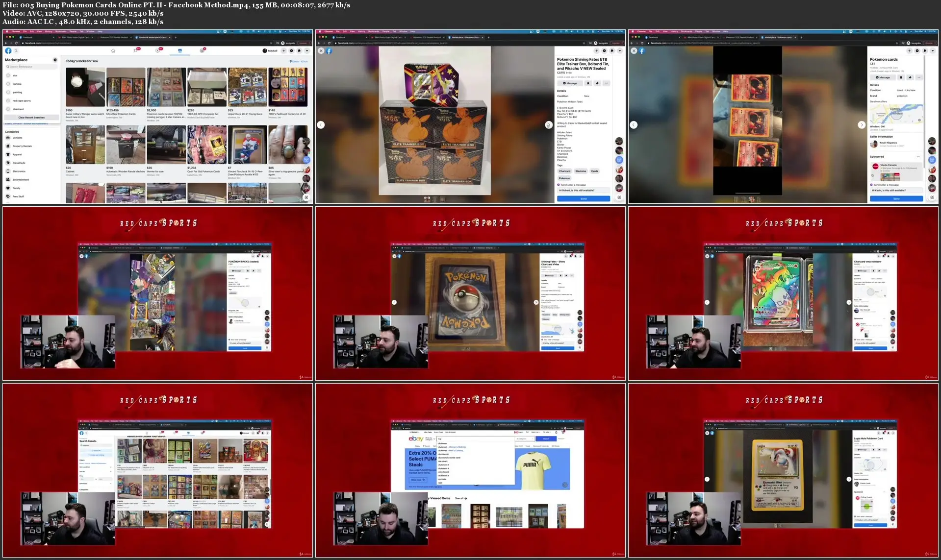
Task: Open the $20 Cabinet listing photo
Action: (x=85, y=145)
